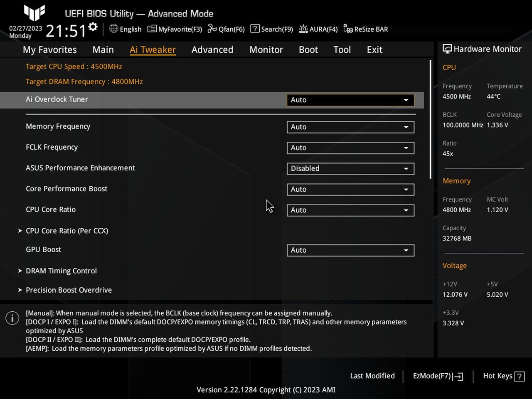
Task: Select Ai Overclock Tuner label
Action: [x=57, y=99]
